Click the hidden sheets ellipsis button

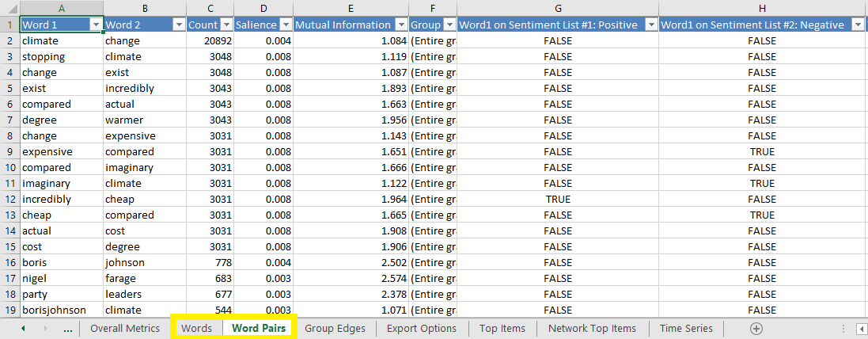click(67, 328)
